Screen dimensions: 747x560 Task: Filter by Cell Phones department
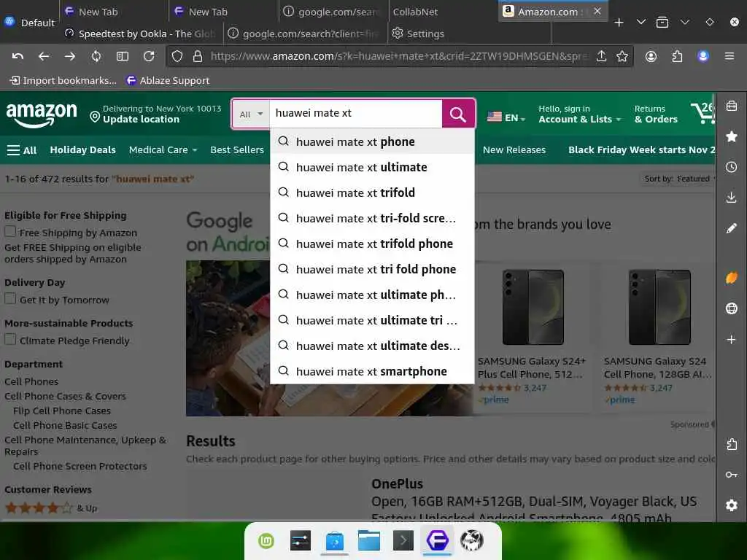tap(31, 381)
